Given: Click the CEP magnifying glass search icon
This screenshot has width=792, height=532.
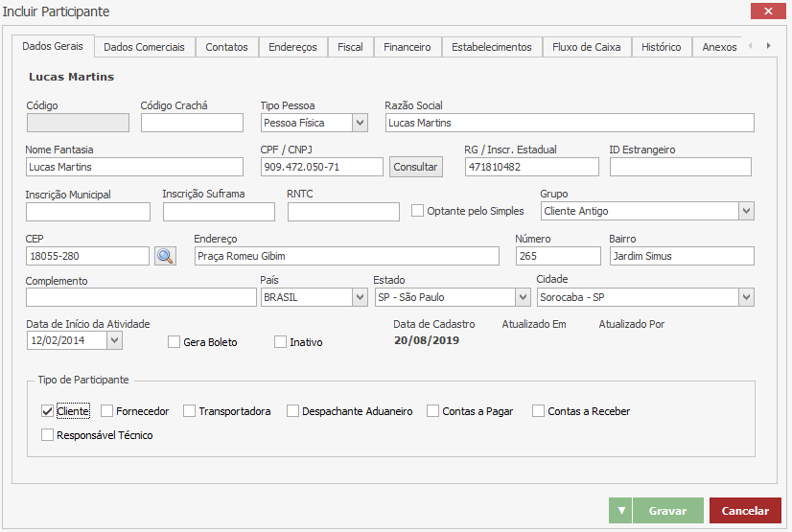Looking at the screenshot, I should [165, 256].
